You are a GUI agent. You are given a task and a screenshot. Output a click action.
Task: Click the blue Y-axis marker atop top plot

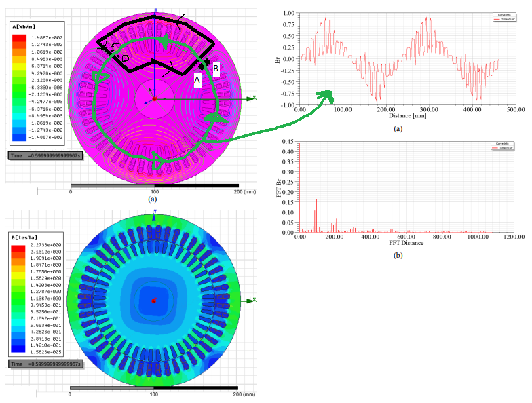(155, 11)
